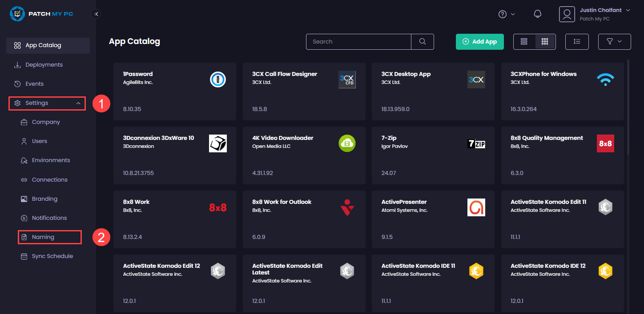Switch to list view layout
644x314 pixels.
tap(524, 41)
